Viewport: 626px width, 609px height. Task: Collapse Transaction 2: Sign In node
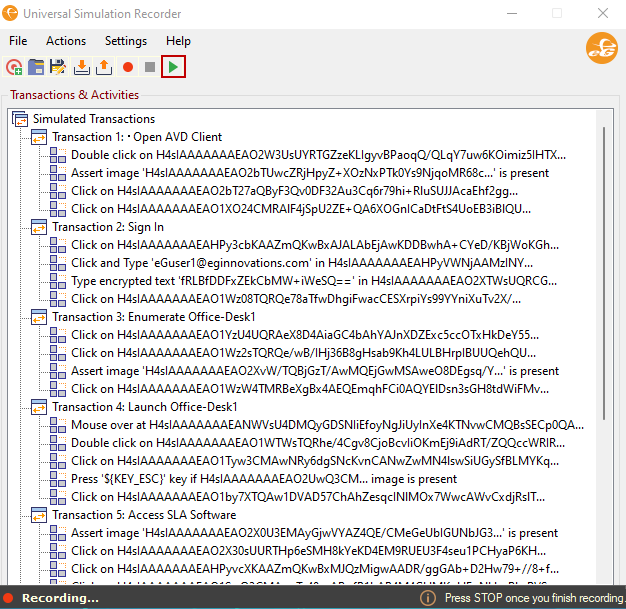(x=39, y=227)
